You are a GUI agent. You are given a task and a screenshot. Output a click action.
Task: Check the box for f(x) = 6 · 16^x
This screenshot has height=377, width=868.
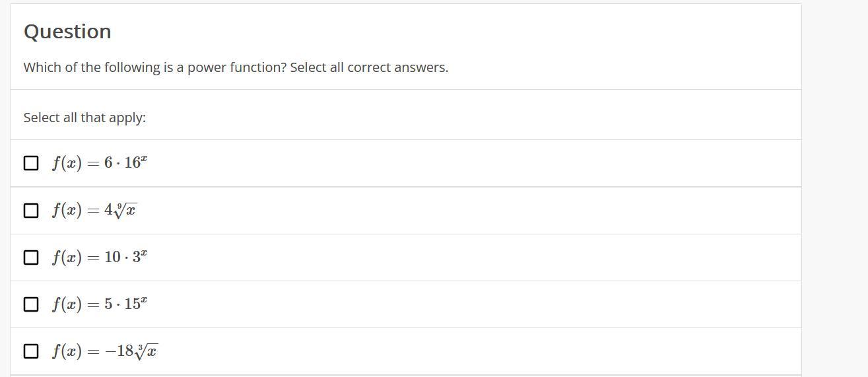[x=31, y=163]
